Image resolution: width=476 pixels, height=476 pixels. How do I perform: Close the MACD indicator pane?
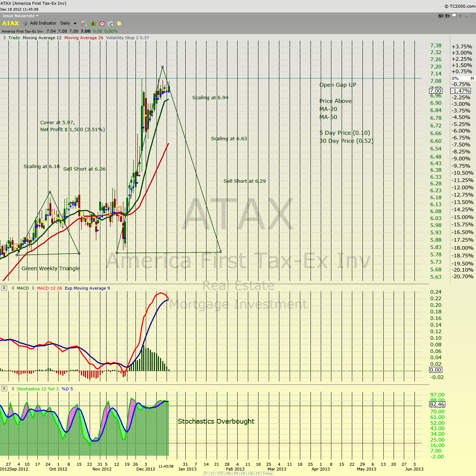(x=4, y=288)
